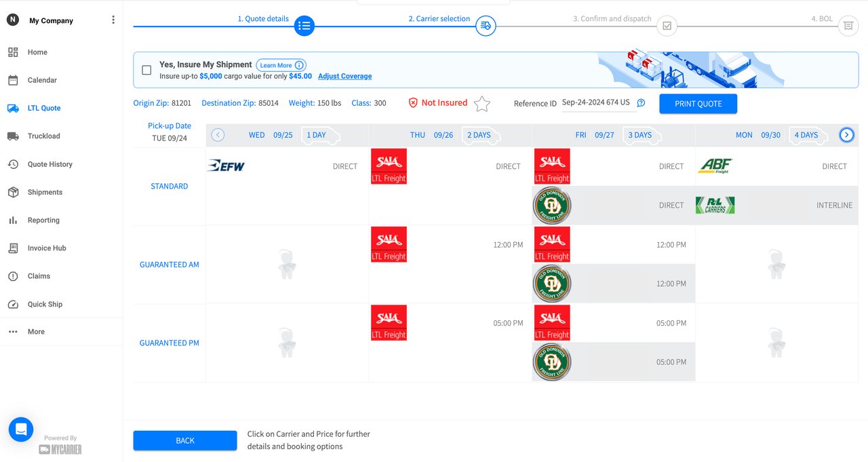Image resolution: width=868 pixels, height=462 pixels.
Task: Click the Quote History clock icon
Action: [x=13, y=164]
